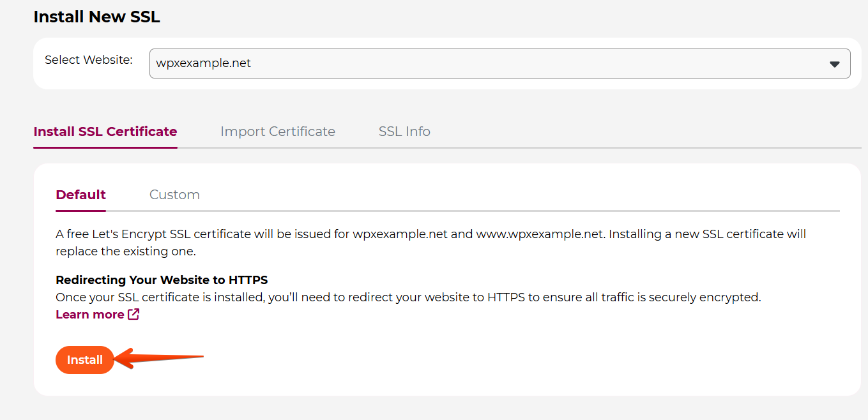868x420 pixels.
Task: Open the Import Certificate tab
Action: coord(278,131)
